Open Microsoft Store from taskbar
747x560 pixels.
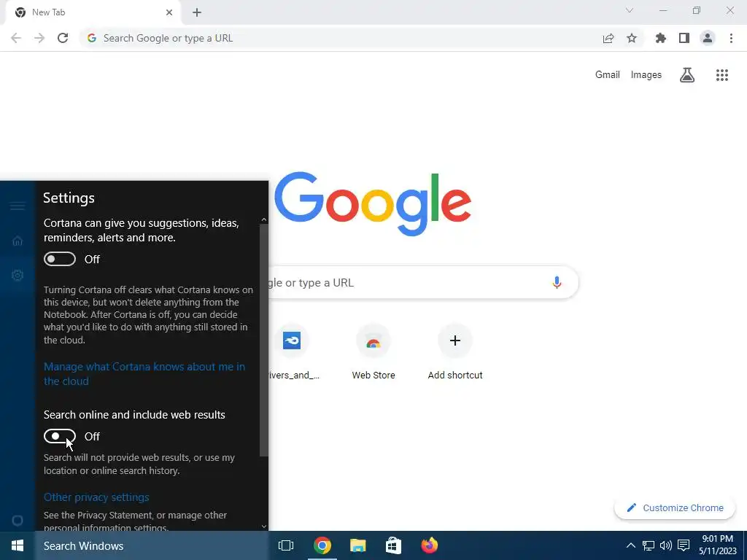coord(393,545)
